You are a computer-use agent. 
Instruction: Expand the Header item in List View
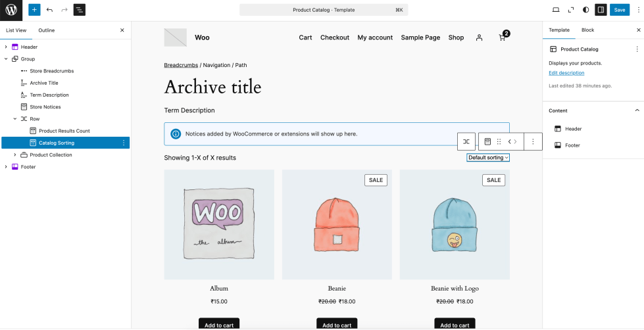(x=6, y=47)
